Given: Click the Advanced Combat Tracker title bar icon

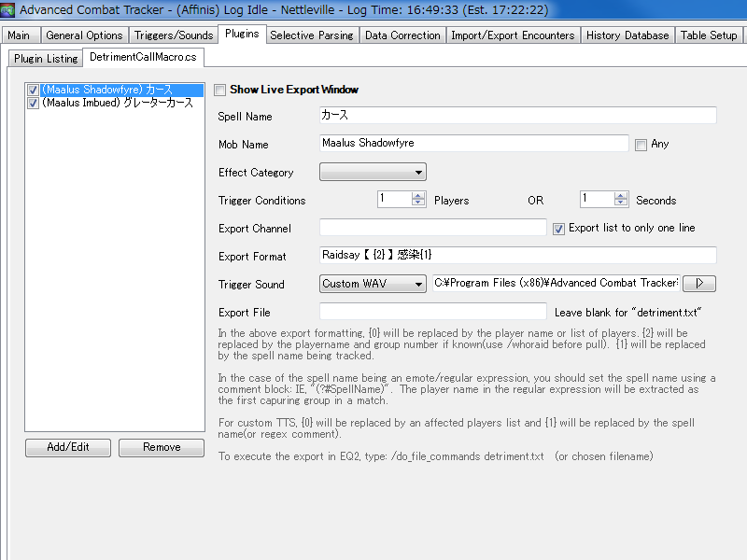Looking at the screenshot, I should click(x=7, y=9).
